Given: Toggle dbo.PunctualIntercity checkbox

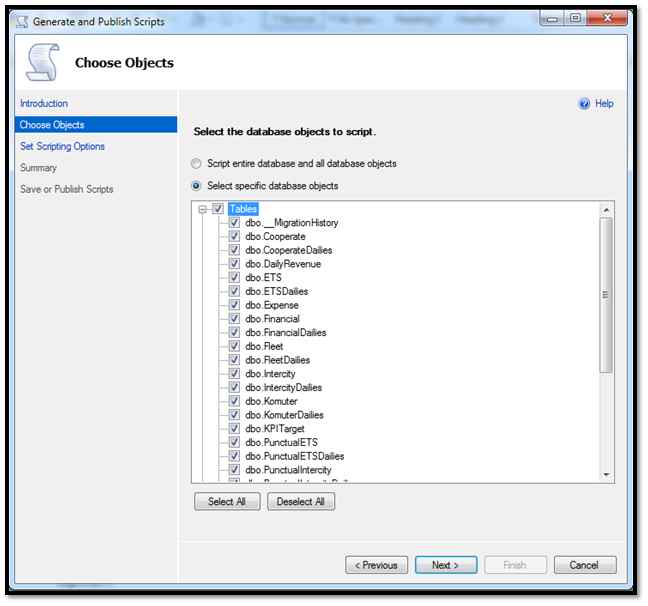Looking at the screenshot, I should click(x=234, y=469).
